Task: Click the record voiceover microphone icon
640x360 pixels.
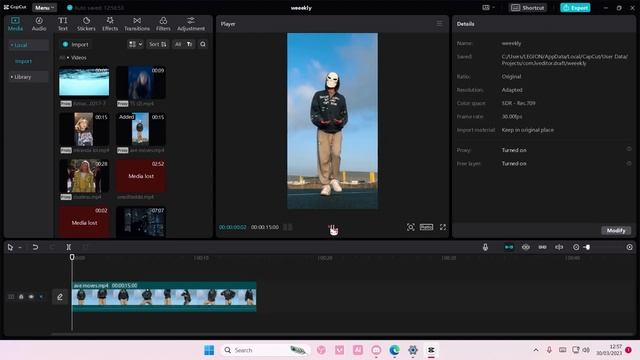Action: point(485,247)
